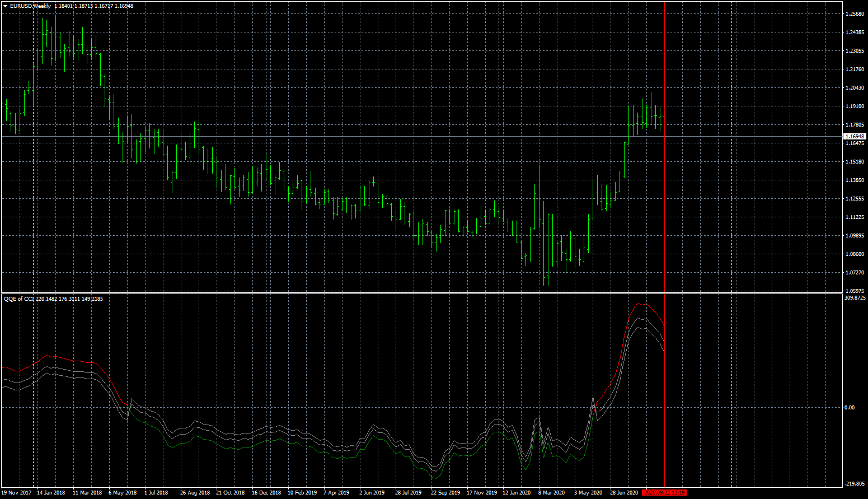Click the 2 Jun 2019 date label
The image size is (868, 499).
coord(372,493)
